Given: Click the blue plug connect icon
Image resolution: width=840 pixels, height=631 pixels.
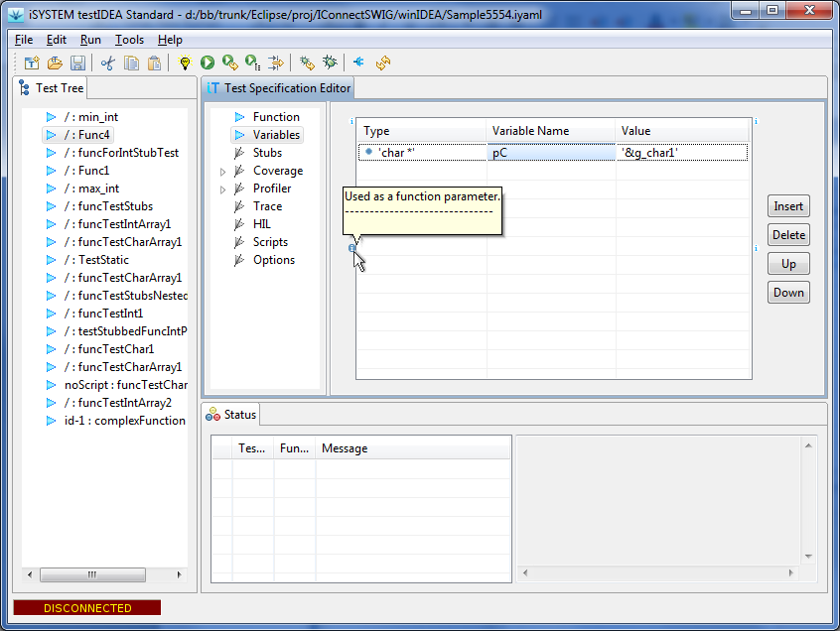Looking at the screenshot, I should coord(358,63).
